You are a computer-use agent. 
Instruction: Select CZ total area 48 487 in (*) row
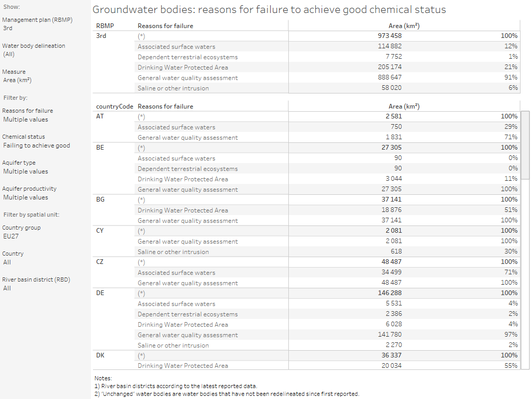pyautogui.click(x=392, y=262)
